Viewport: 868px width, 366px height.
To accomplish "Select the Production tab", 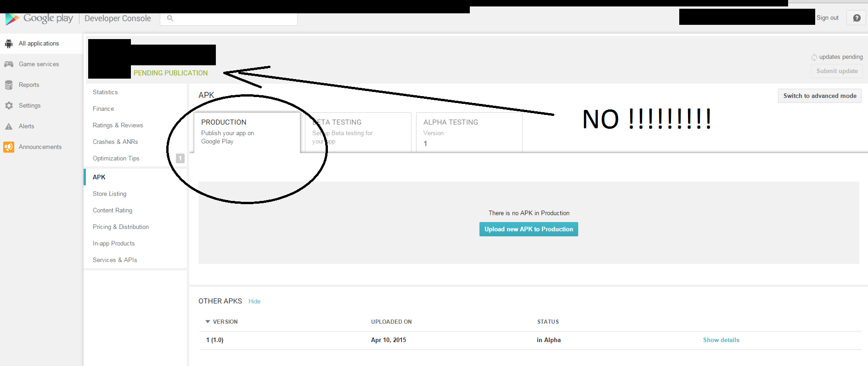I will [x=247, y=132].
